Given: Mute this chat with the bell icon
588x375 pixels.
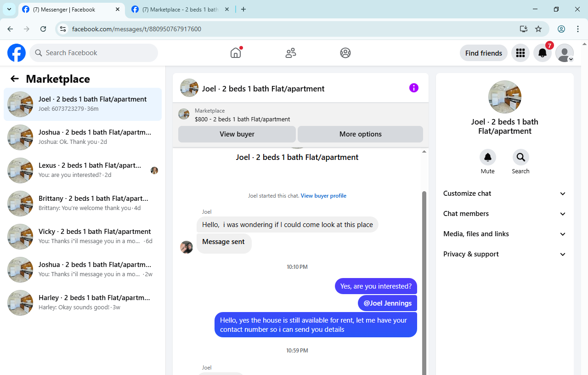Looking at the screenshot, I should pos(488,157).
